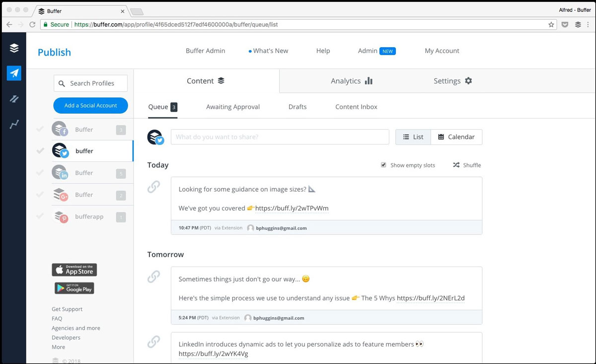596x364 pixels.
Task: Reload the page with refresh icon
Action: click(x=32, y=24)
